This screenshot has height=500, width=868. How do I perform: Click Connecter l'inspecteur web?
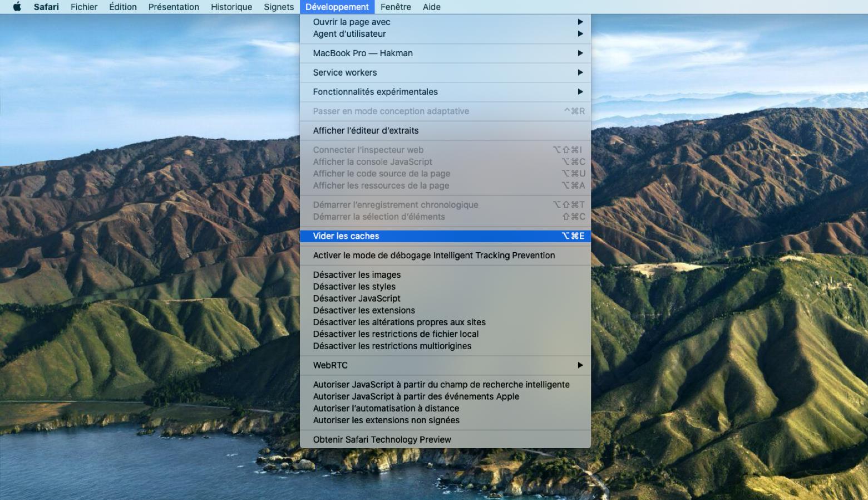coord(445,150)
